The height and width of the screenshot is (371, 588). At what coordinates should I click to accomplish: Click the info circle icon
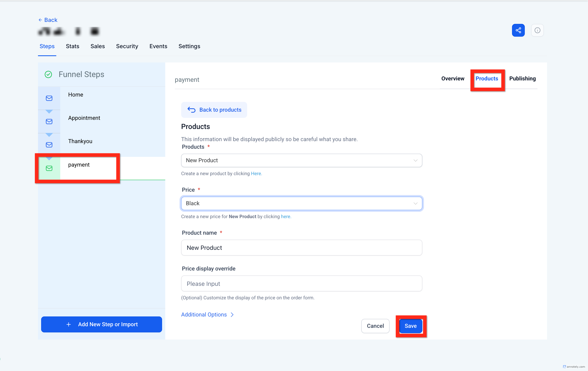[x=537, y=30]
